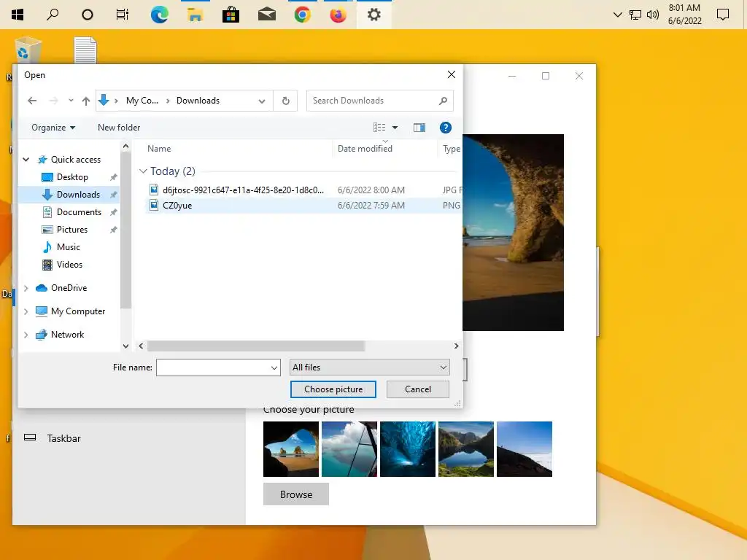The image size is (747, 560).
Task: Go up one folder level
Action: [x=86, y=101]
